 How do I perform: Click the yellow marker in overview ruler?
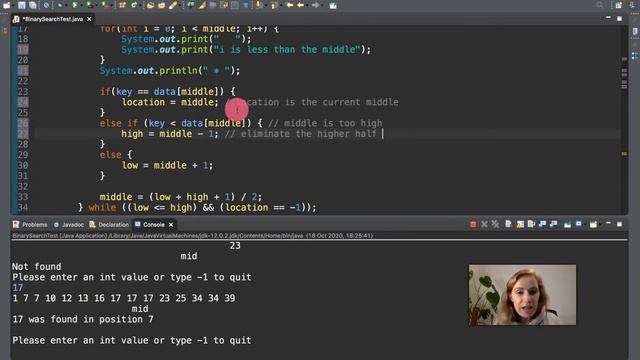(x=624, y=154)
